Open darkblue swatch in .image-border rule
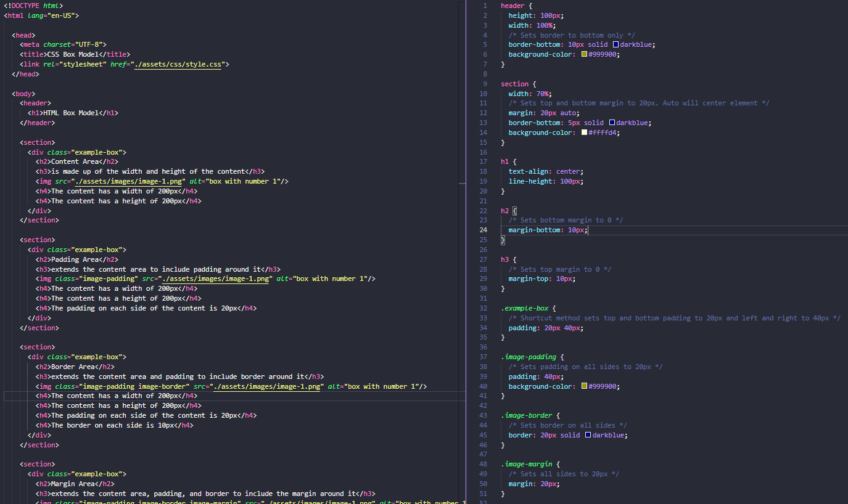 [588, 435]
